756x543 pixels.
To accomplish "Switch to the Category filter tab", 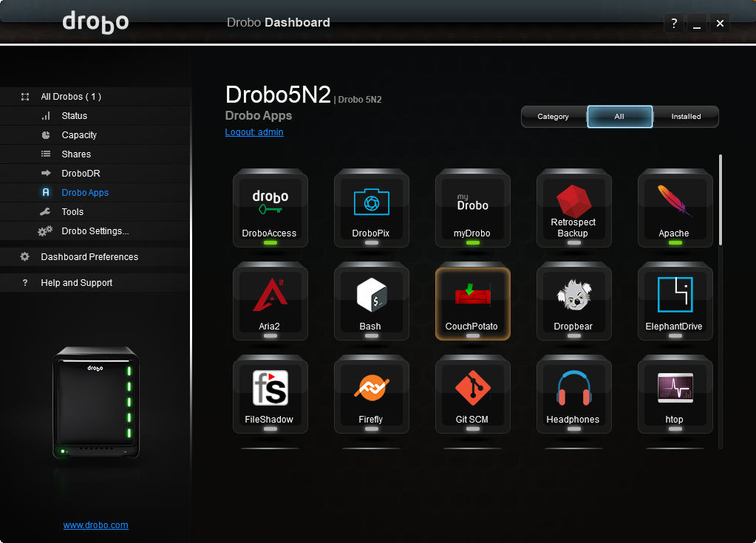I will (x=554, y=117).
